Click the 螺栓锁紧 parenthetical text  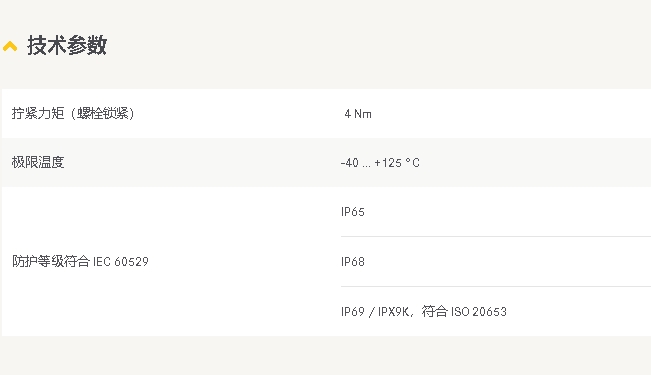coord(103,113)
